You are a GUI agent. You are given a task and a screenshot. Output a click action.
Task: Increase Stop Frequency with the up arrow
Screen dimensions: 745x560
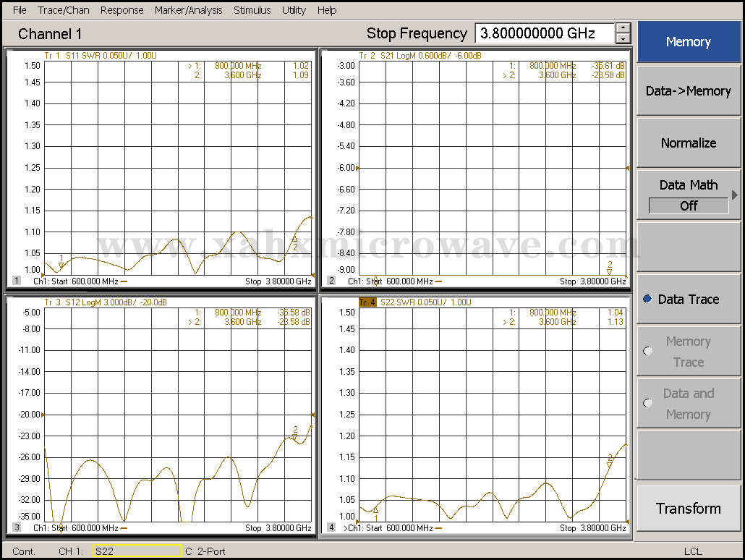(623, 29)
